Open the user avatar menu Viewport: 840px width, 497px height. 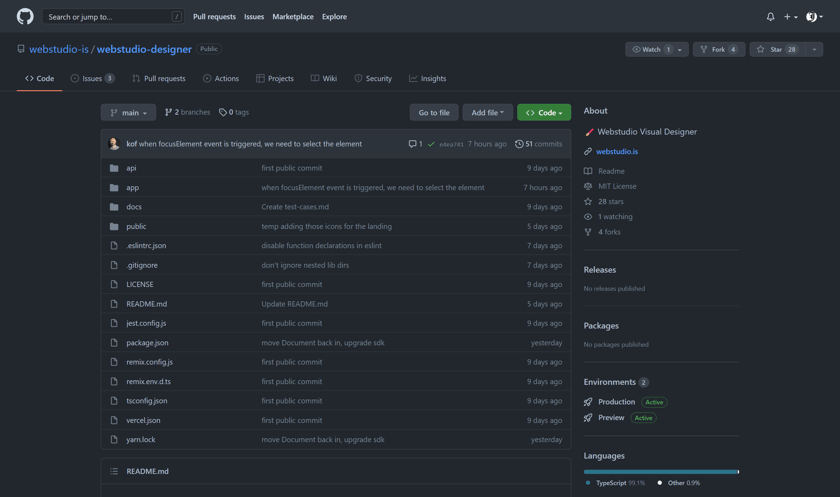[x=814, y=17]
